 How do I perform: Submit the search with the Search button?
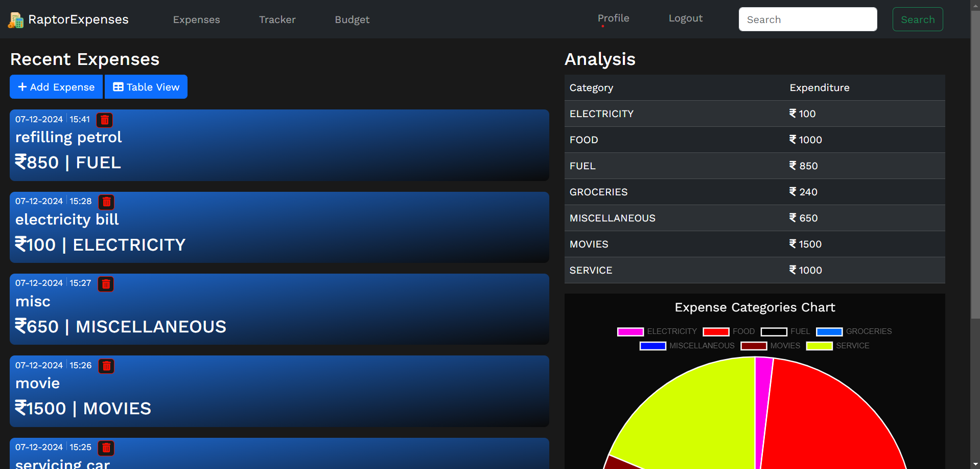coord(918,19)
